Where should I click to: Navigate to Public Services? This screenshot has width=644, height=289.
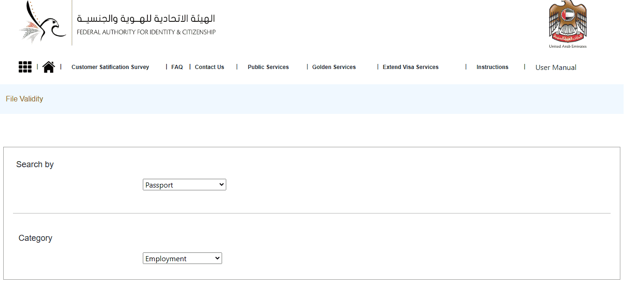coord(268,67)
